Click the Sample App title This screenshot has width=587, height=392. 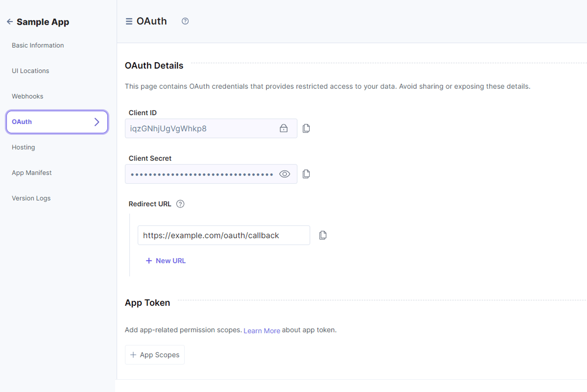[43, 22]
